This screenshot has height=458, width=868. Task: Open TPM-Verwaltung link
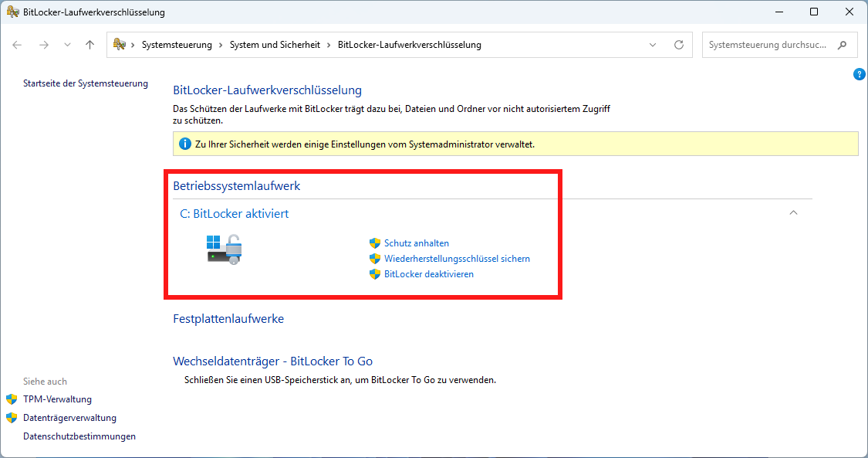[58, 399]
